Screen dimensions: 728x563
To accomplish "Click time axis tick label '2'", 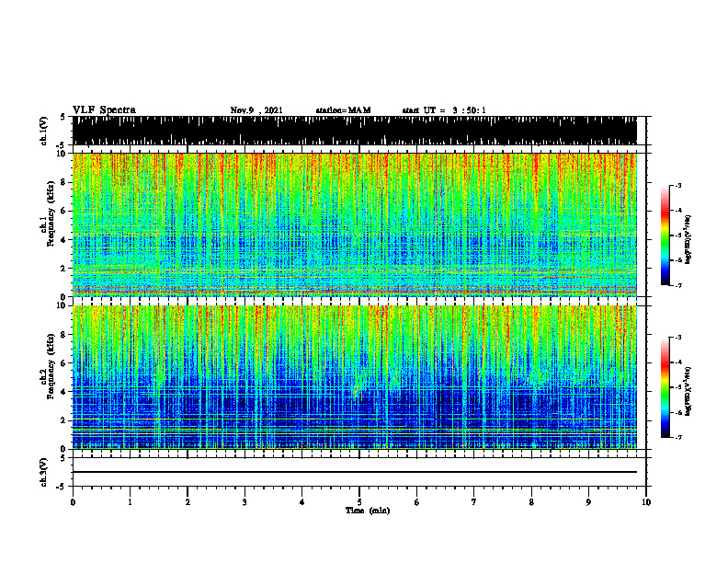I will point(188,502).
